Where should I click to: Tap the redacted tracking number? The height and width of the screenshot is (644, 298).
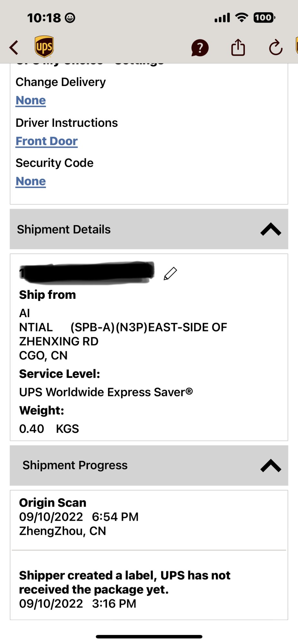[87, 272]
